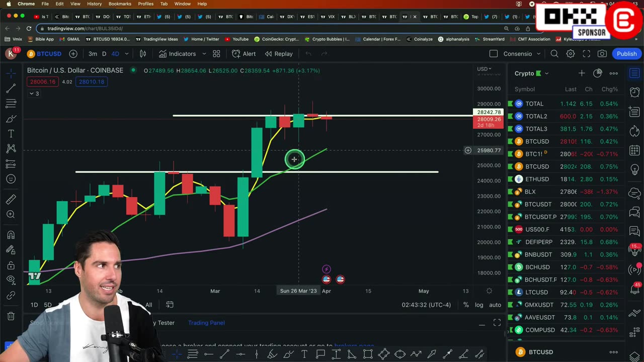Open go to date calendar icon
This screenshot has width=644, height=362.
click(x=170, y=305)
